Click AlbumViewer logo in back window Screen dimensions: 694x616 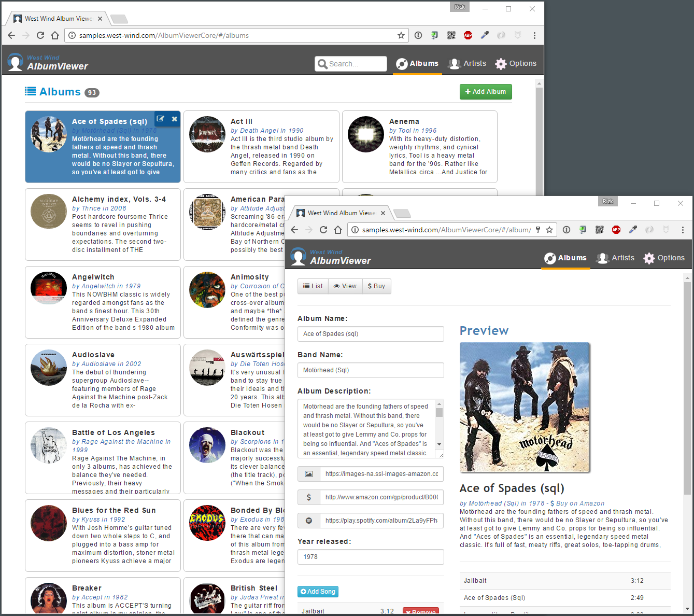48,62
